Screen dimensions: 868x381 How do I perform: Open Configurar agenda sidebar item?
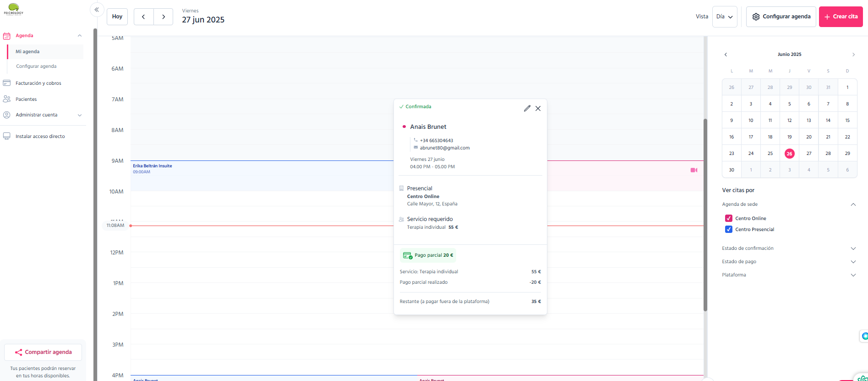tap(36, 66)
